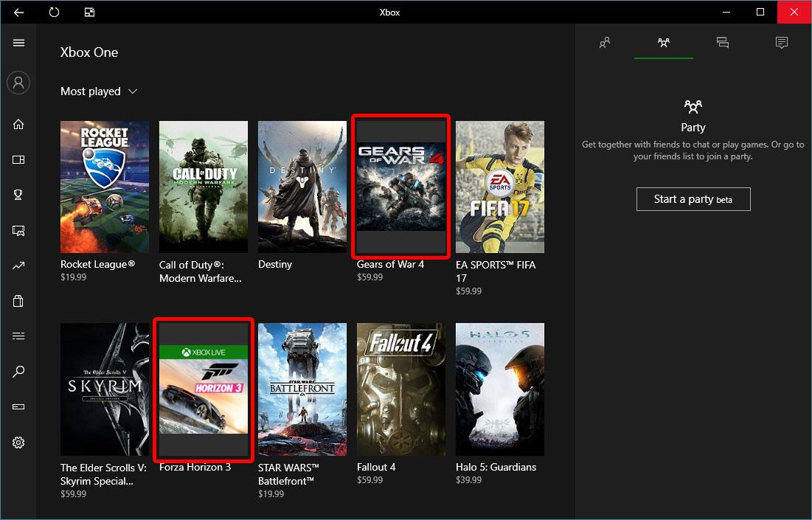Screen dimensions: 812x520
Task: Refresh the games list
Action: click(x=54, y=12)
